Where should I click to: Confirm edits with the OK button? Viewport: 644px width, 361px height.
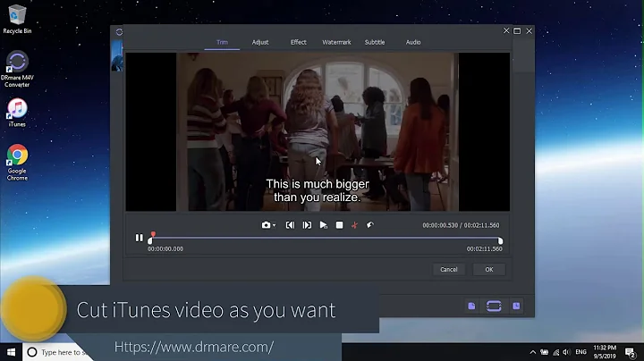pos(488,270)
